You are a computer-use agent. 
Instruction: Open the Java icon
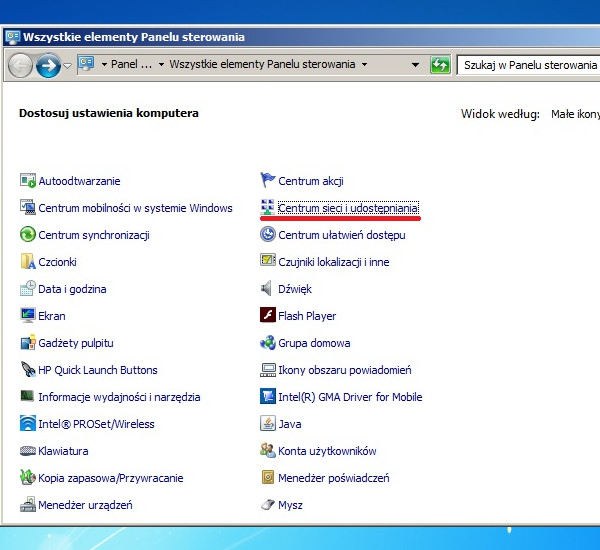click(x=268, y=424)
